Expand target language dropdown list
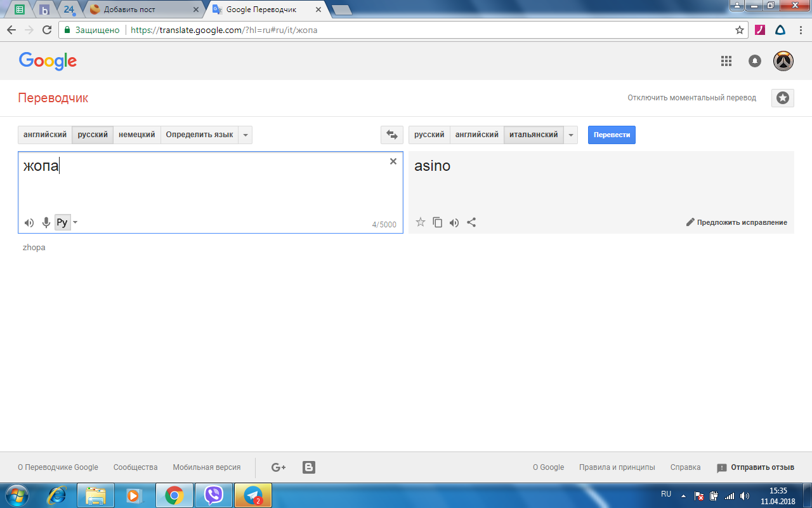The image size is (812, 508). tap(571, 135)
